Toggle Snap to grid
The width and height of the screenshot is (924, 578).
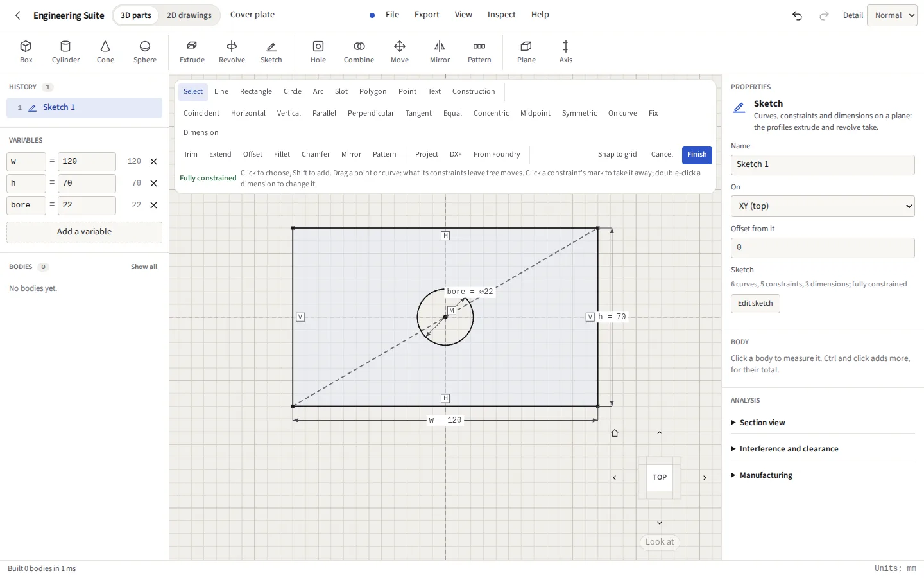(x=617, y=154)
